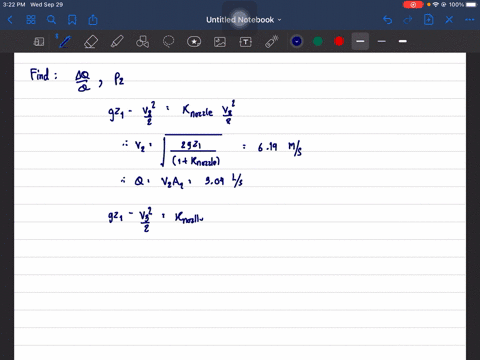480x360 pixels.
Task: Select the Text box tool
Action: [x=246, y=42]
